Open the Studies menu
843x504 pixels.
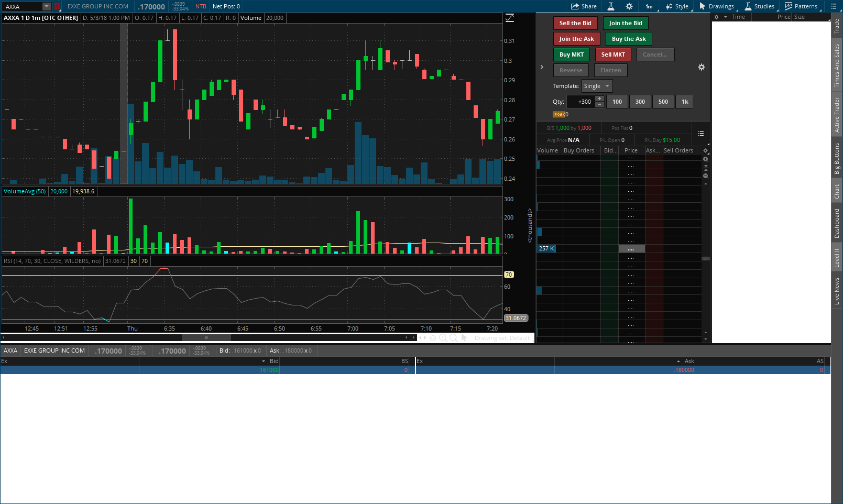[760, 6]
